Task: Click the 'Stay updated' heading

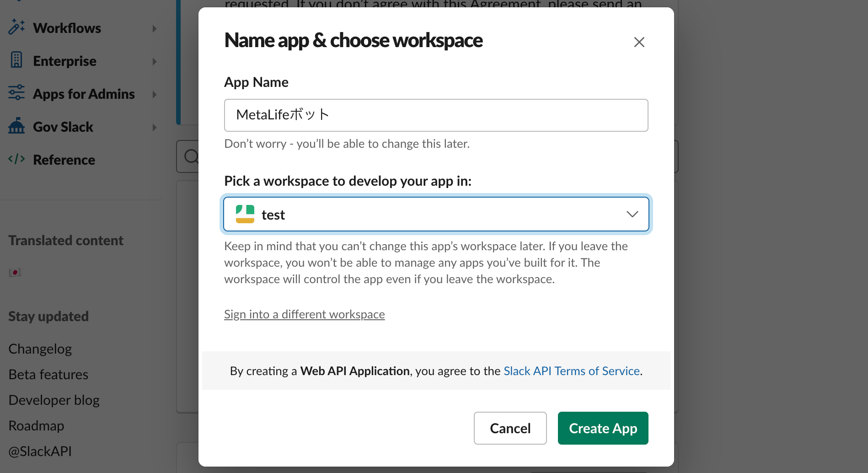Action: coord(48,316)
